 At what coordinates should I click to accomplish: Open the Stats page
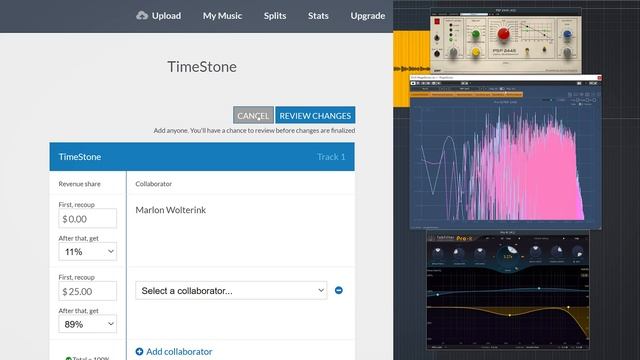coord(318,16)
